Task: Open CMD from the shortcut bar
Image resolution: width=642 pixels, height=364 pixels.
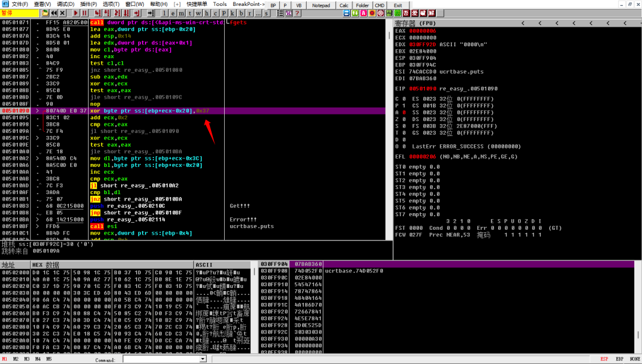Action: point(379,5)
